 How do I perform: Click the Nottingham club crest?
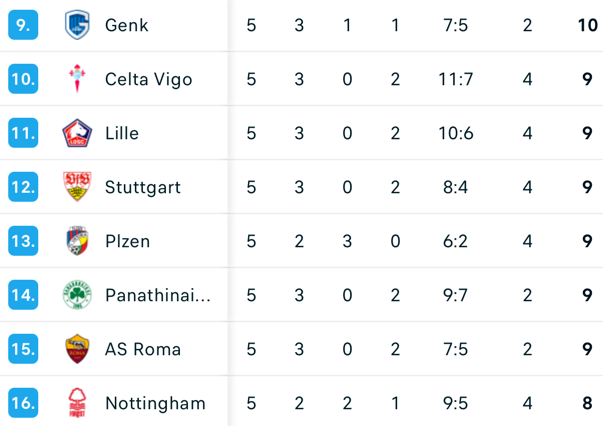[77, 403]
